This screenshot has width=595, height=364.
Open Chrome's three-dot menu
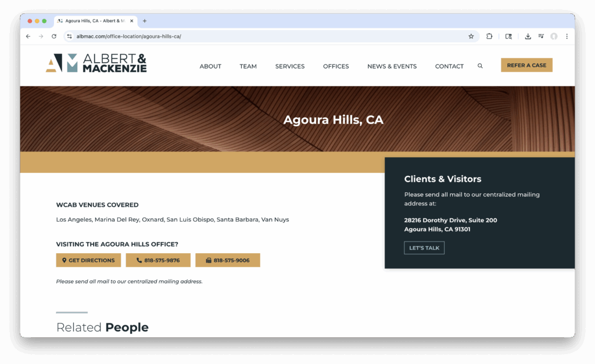click(567, 36)
